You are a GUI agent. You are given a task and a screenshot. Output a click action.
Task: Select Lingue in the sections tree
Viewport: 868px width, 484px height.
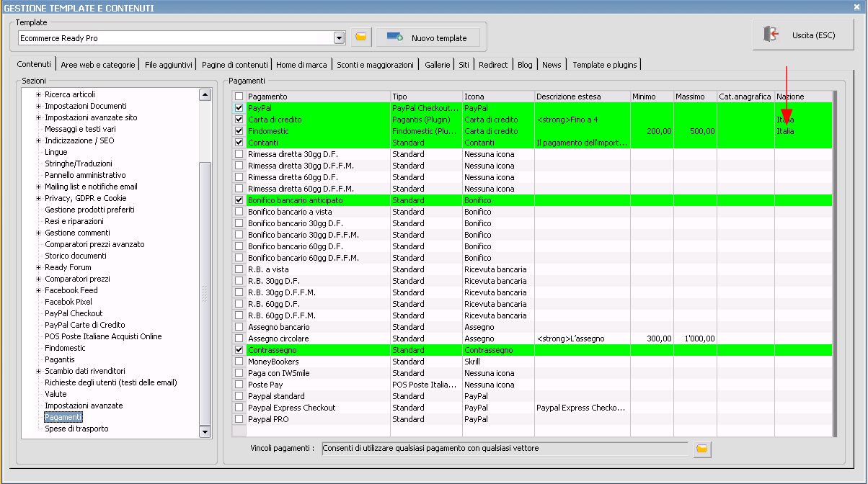click(x=56, y=152)
